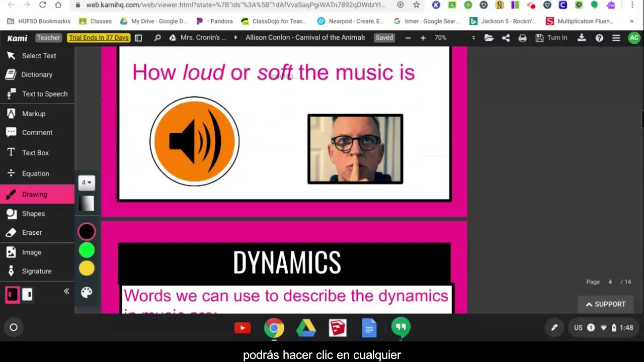Open the Multiplication Fluency bookmark
Image resolution: width=644 pixels, height=362 pixels.
(580, 21)
